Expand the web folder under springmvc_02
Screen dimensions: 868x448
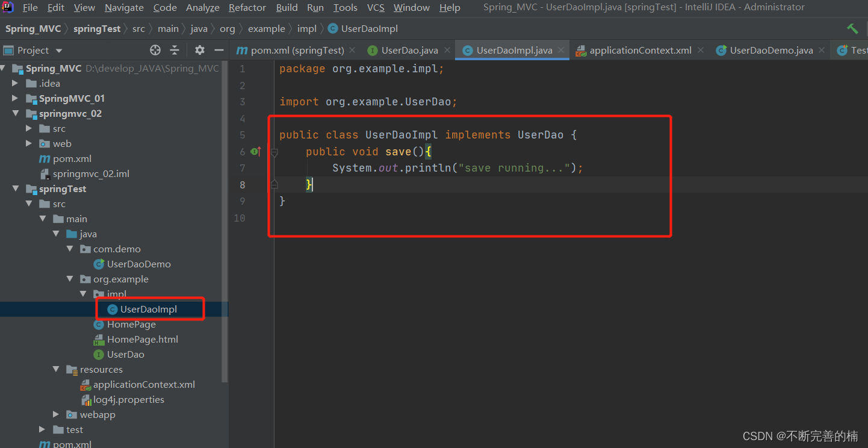point(29,143)
